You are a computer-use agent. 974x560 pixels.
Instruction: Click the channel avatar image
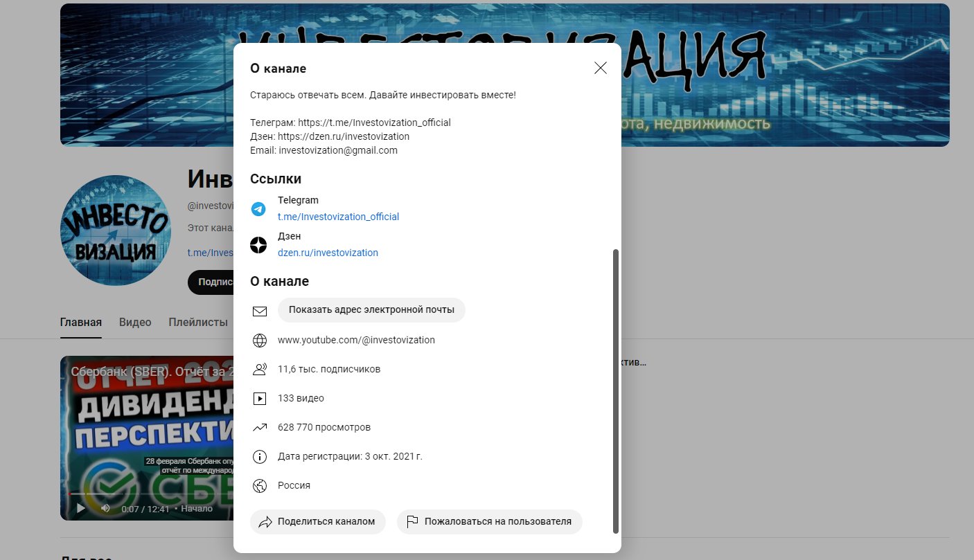click(116, 231)
